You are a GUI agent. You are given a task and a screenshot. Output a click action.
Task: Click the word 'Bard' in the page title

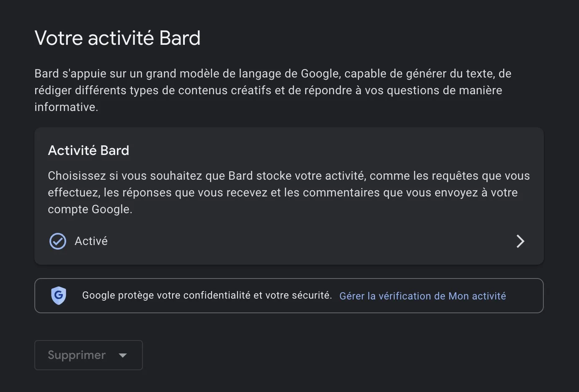[x=180, y=38]
